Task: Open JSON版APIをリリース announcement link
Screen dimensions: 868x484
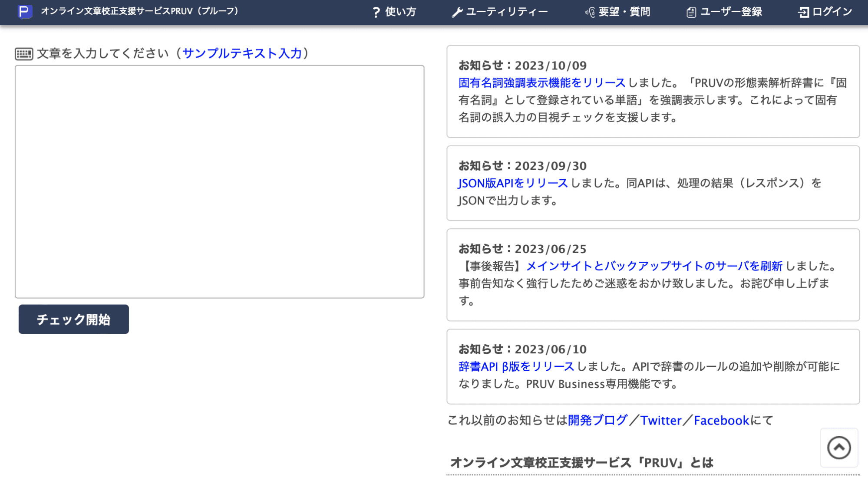Action: 513,183
